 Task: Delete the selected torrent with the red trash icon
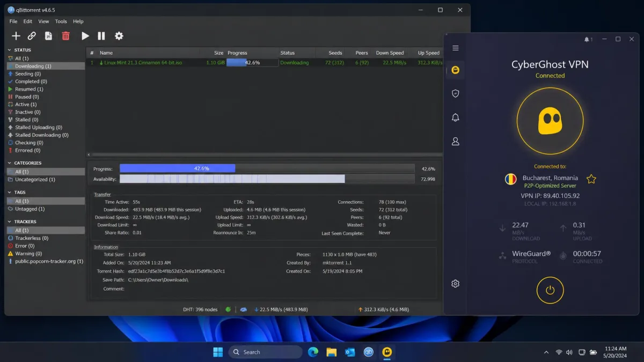click(x=65, y=36)
